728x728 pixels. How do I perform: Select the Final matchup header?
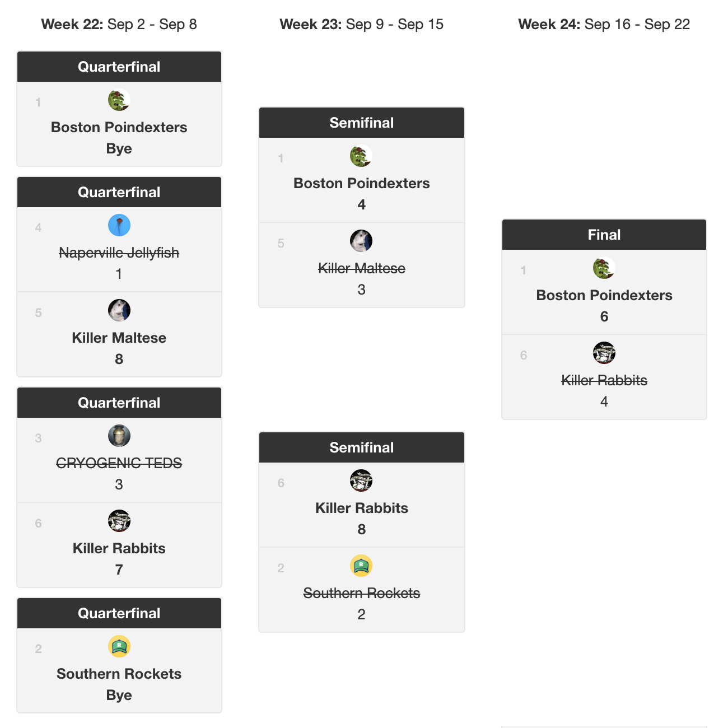click(x=604, y=235)
